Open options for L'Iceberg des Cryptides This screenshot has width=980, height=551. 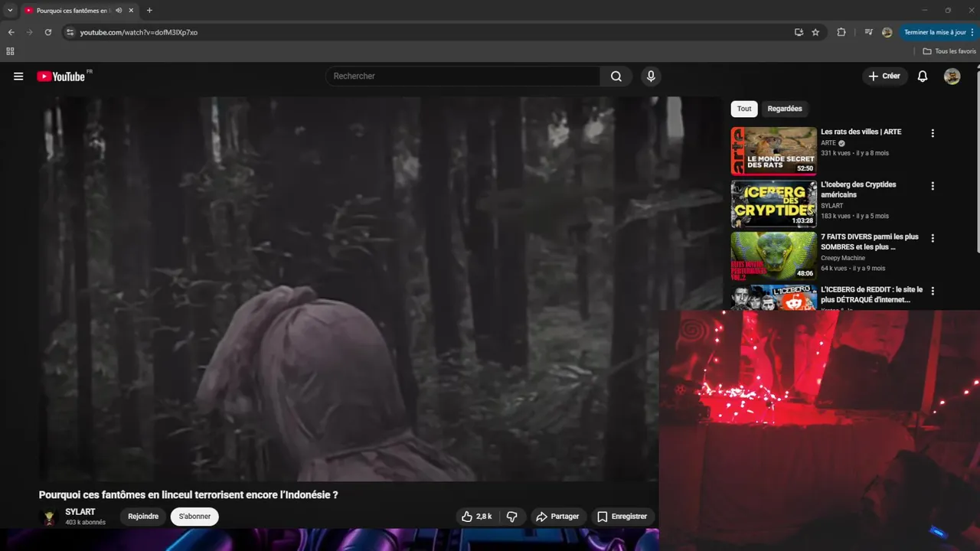pos(933,186)
